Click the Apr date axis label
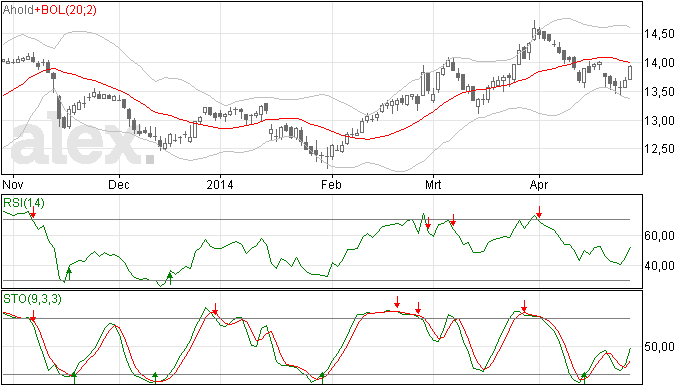 (539, 184)
